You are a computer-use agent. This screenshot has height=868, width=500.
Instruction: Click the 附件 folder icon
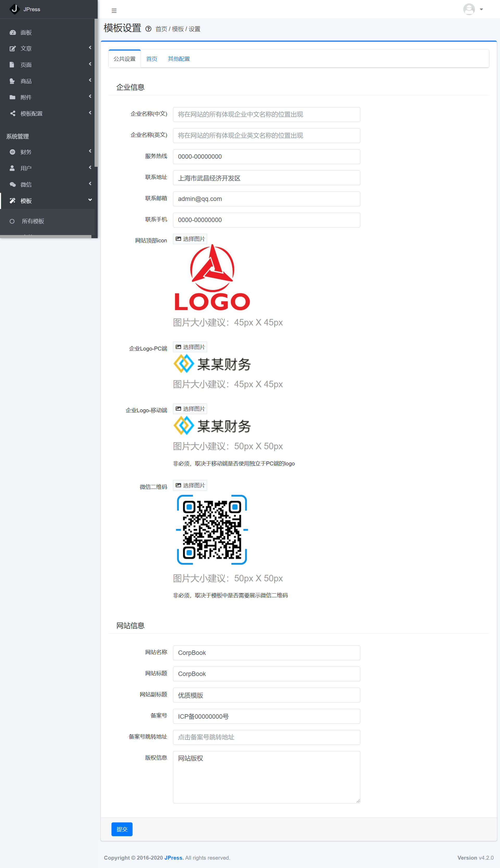[x=13, y=97]
